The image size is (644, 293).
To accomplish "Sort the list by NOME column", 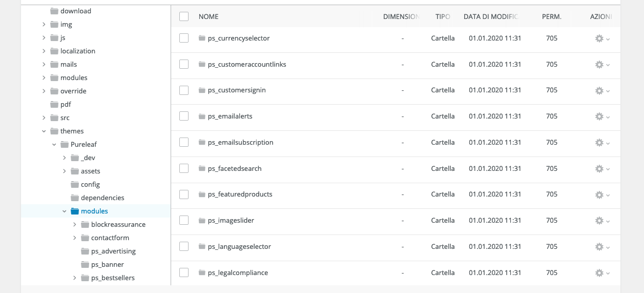I will click(209, 17).
